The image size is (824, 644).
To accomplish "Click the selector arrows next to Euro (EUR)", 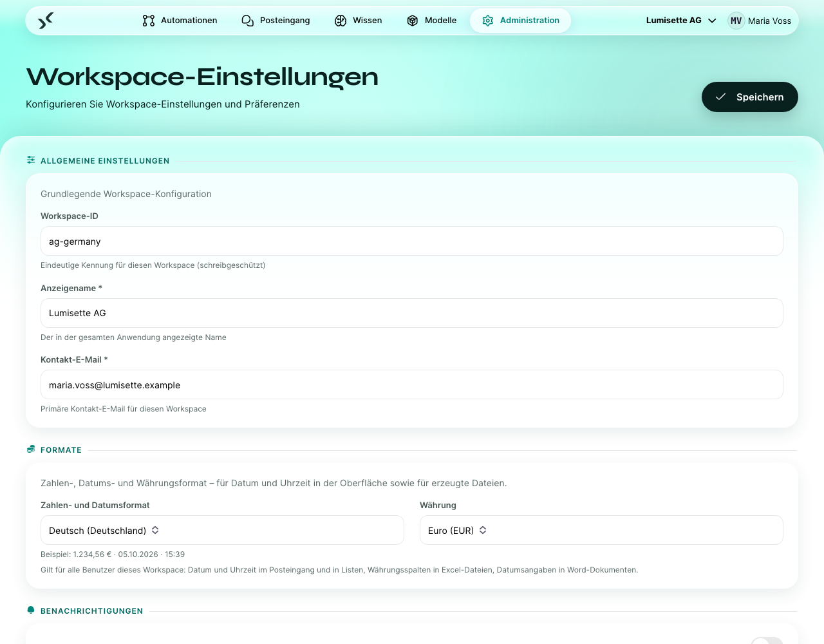I will (x=483, y=530).
